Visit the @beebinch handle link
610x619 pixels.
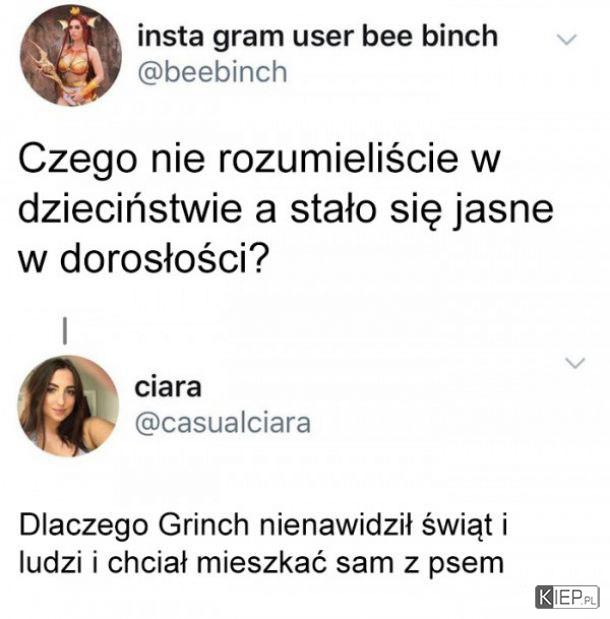click(x=212, y=73)
